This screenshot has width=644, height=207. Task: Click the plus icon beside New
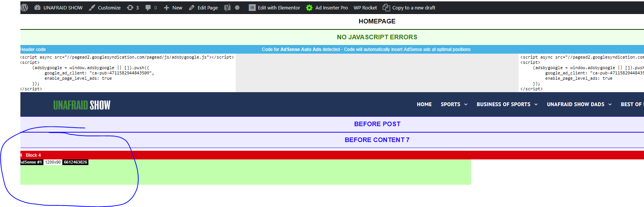(166, 8)
